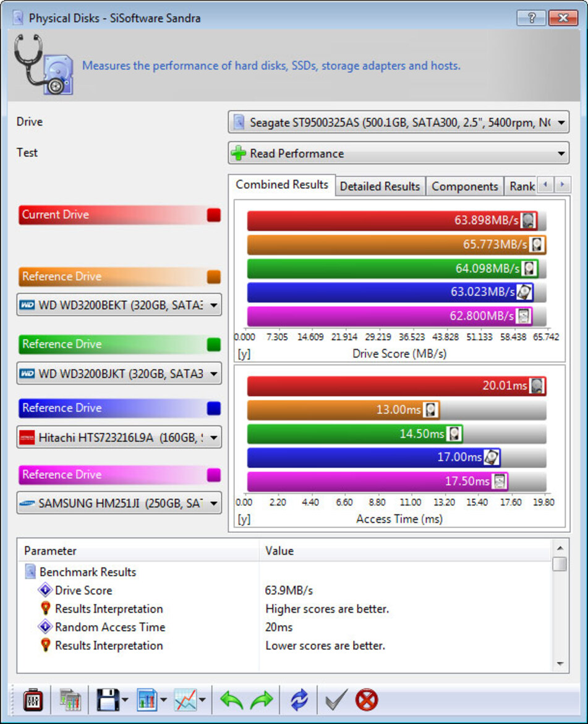
Task: Switch to the Detailed Results tab
Action: click(380, 186)
